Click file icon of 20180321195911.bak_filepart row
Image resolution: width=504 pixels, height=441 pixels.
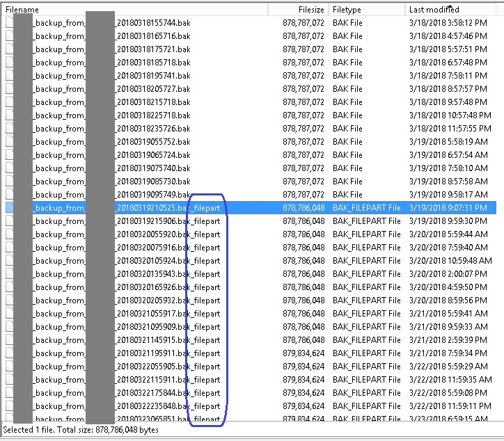(9, 353)
